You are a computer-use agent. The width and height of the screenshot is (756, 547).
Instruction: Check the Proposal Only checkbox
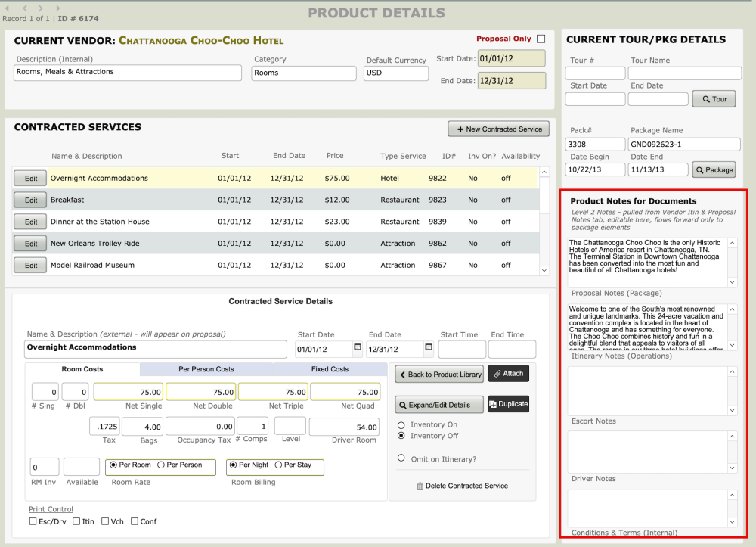(x=541, y=39)
